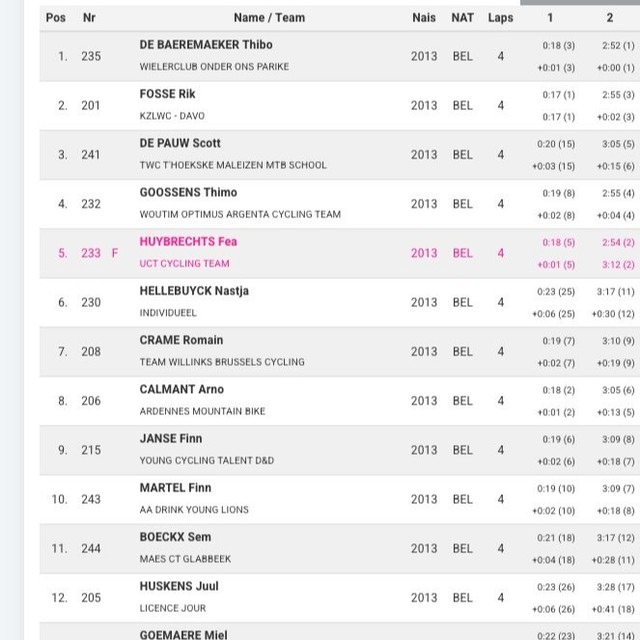Viewport: 640px width, 640px height.
Task: Click the lap 2 column header
Action: point(609,18)
